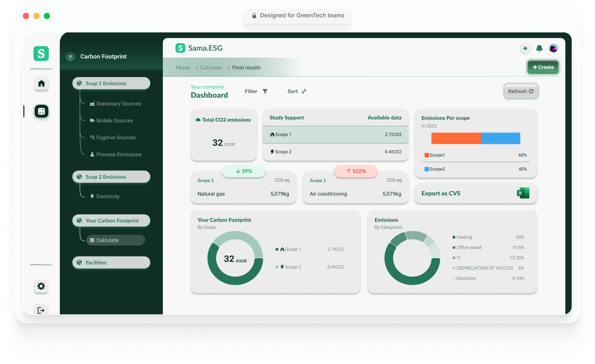Click the logout icon at bottom
The image size is (595, 364).
pos(41,310)
